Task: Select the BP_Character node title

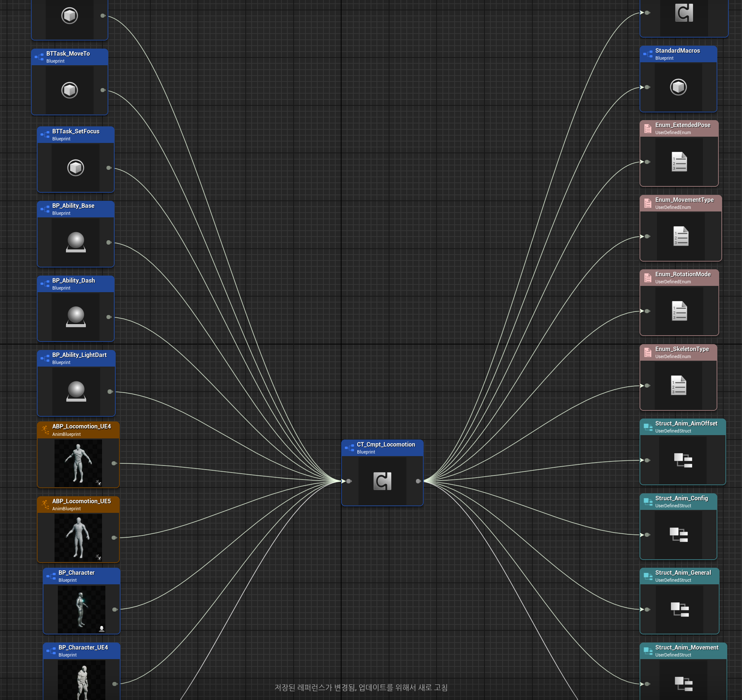Action: (x=77, y=573)
